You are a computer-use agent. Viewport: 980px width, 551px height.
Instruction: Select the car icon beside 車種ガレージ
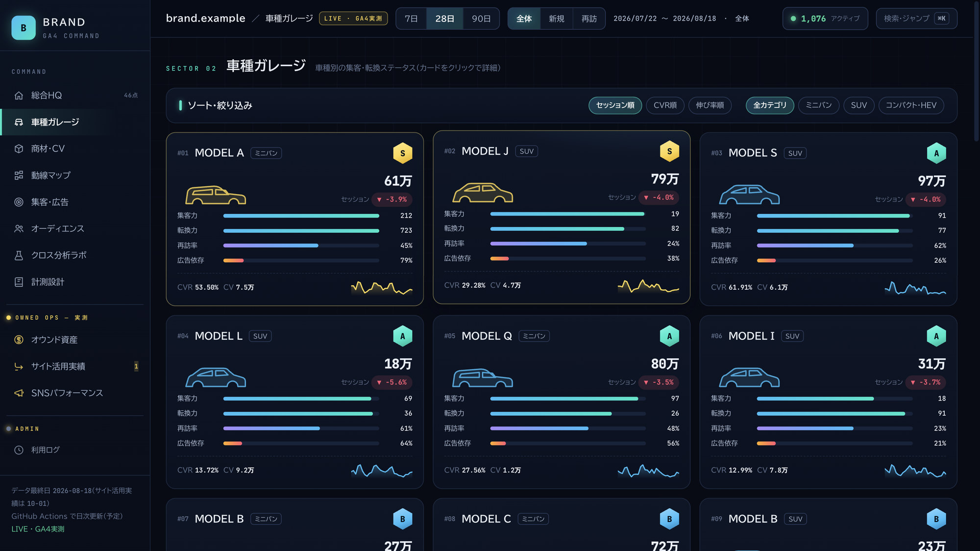[x=19, y=122]
